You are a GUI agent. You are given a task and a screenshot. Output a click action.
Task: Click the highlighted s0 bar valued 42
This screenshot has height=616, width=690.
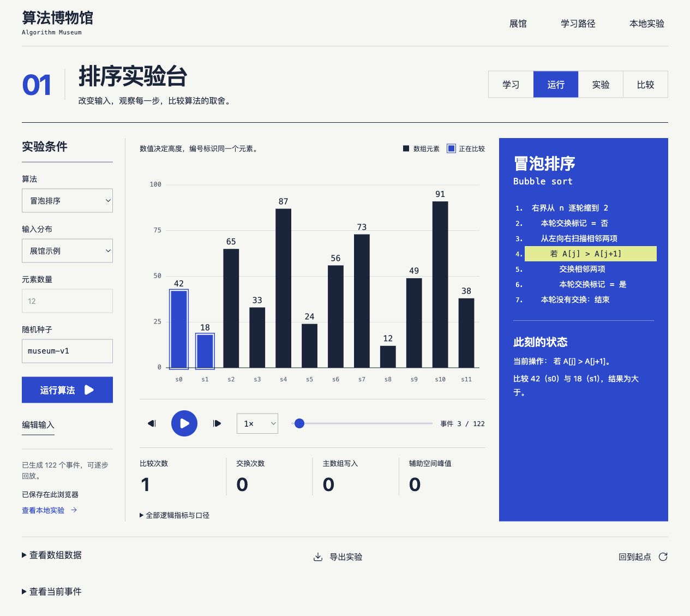coord(179,329)
